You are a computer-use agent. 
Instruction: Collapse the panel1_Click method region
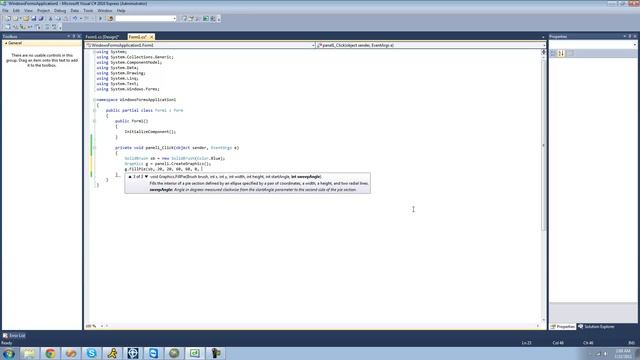pyautogui.click(x=94, y=148)
